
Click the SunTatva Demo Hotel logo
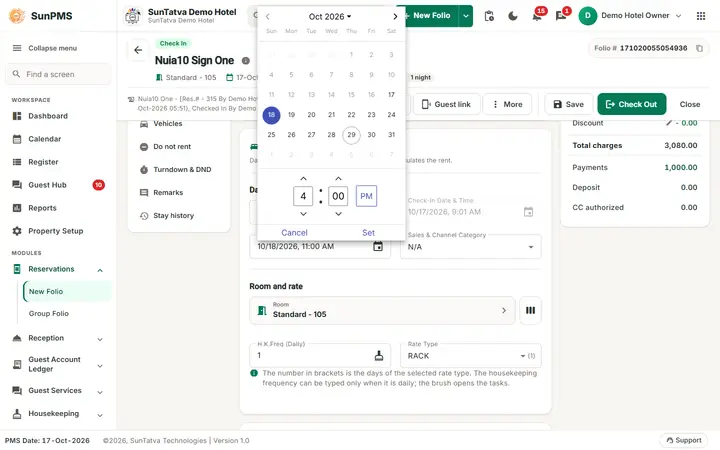(133, 16)
